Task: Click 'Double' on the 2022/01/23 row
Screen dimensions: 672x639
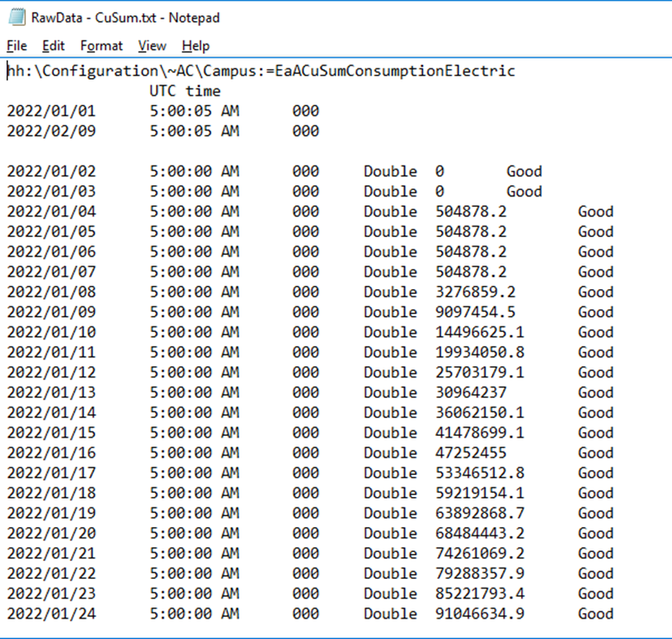Action: pos(390,595)
